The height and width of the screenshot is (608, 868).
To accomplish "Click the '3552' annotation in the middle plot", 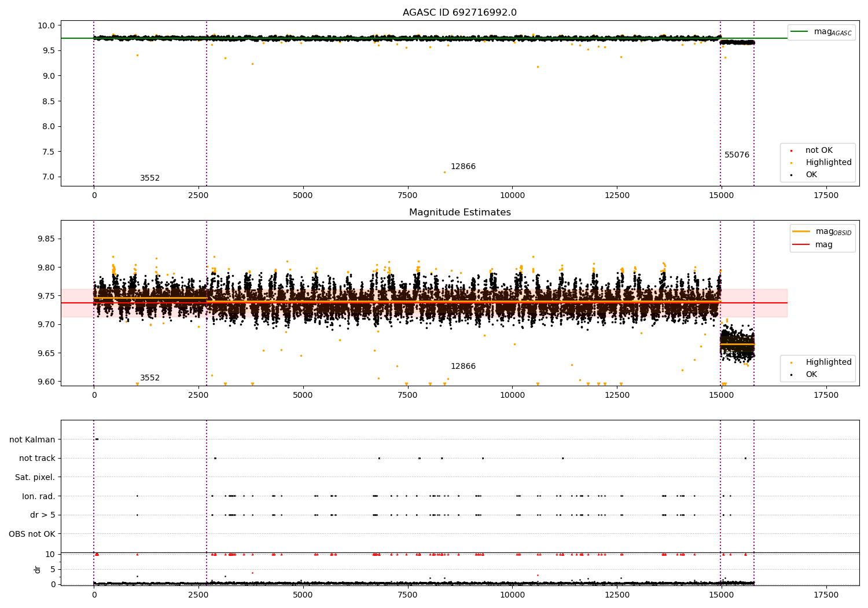I will coord(150,378).
